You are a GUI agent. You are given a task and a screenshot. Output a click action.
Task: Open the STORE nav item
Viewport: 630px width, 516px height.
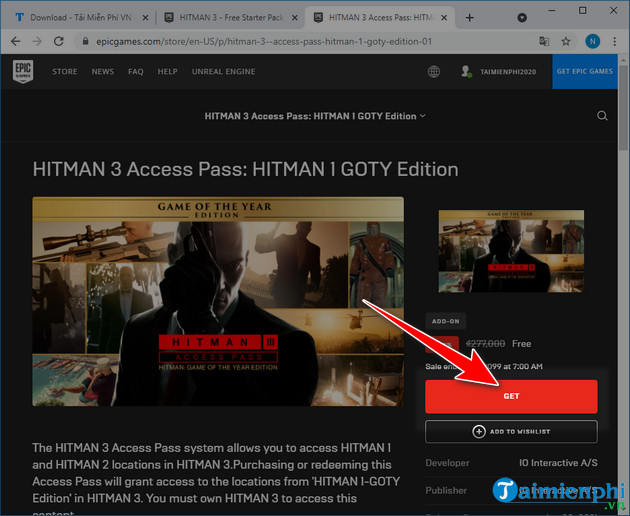click(65, 72)
